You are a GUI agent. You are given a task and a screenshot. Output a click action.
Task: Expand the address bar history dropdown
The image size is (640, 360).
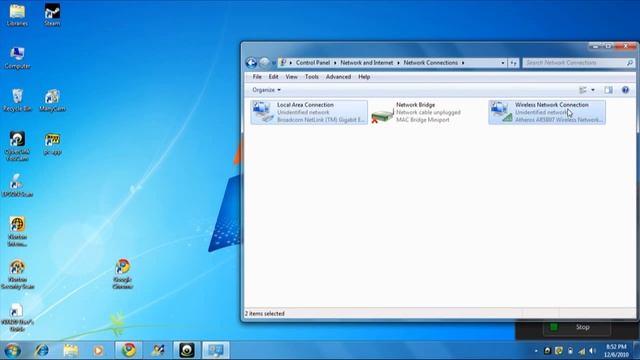(503, 63)
